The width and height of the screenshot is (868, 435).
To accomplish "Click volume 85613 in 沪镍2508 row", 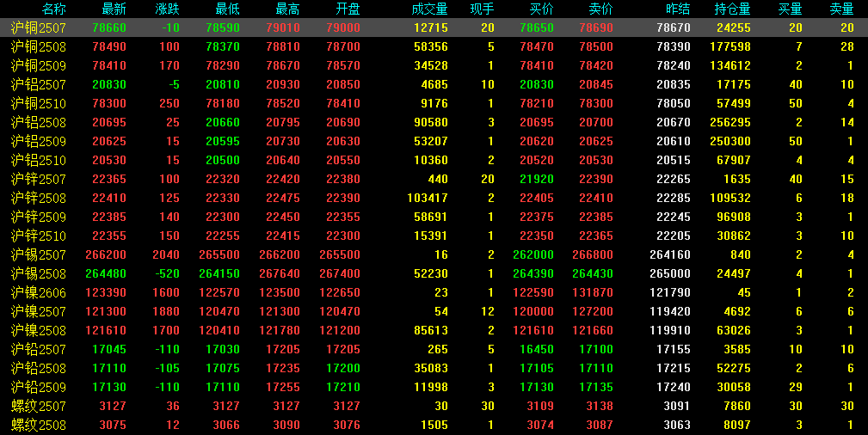I will click(x=431, y=330).
